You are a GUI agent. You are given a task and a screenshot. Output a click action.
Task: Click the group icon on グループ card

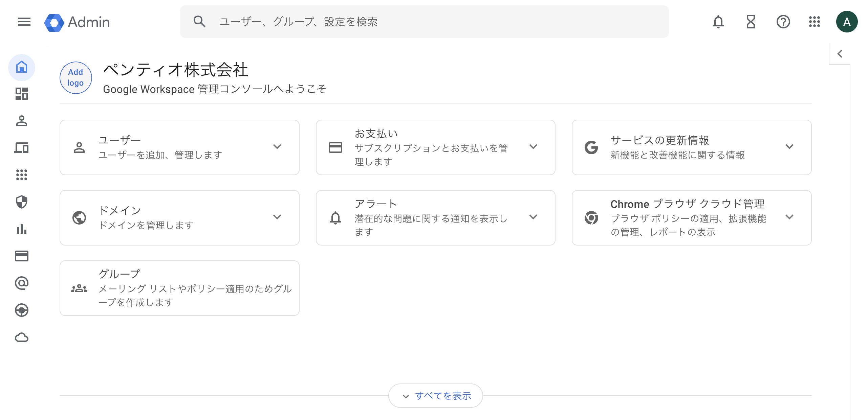[79, 288]
